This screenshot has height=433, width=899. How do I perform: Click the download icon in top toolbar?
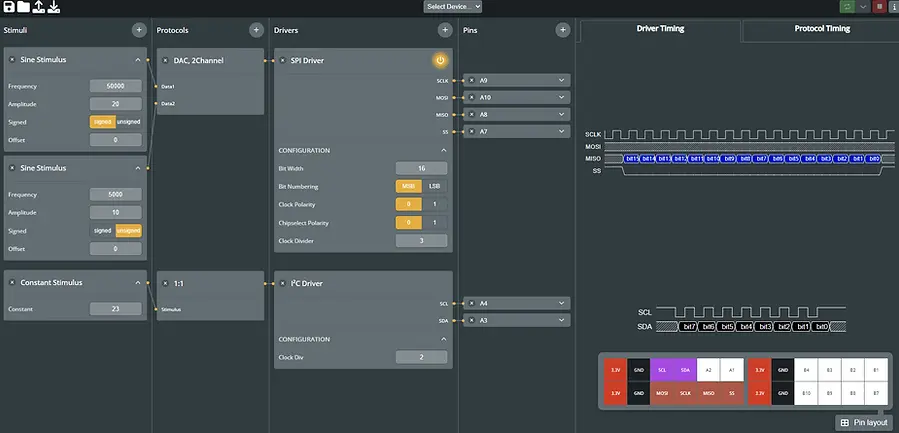click(53, 7)
